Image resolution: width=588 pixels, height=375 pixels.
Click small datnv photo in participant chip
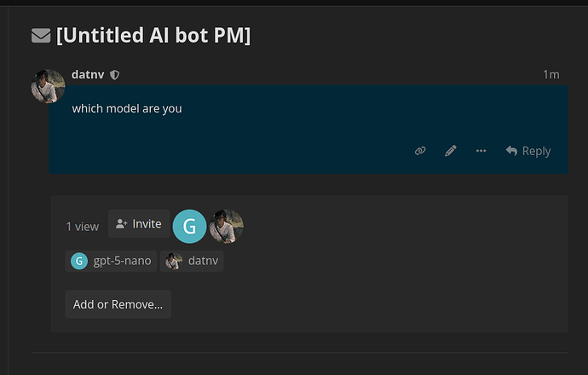tap(174, 261)
